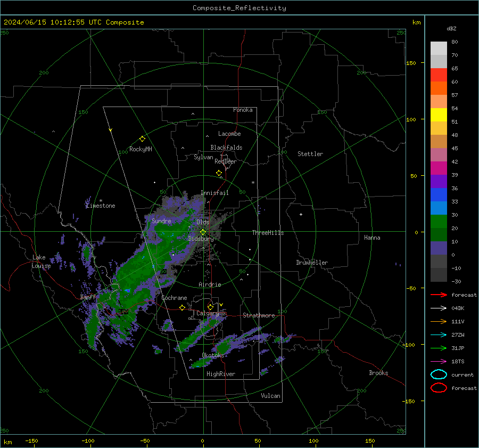
Task: Click the Sundre town label
Action: pyautogui.click(x=161, y=221)
